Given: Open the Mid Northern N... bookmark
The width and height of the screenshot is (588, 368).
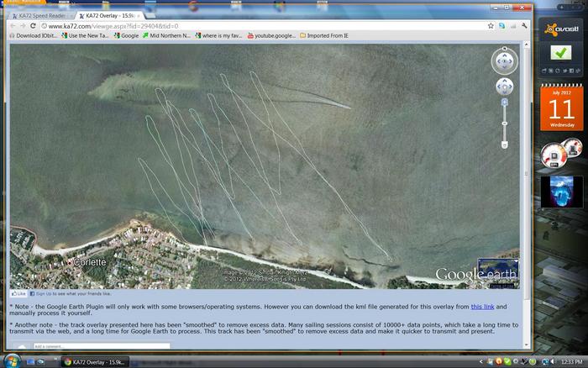Looking at the screenshot, I should tap(167, 36).
